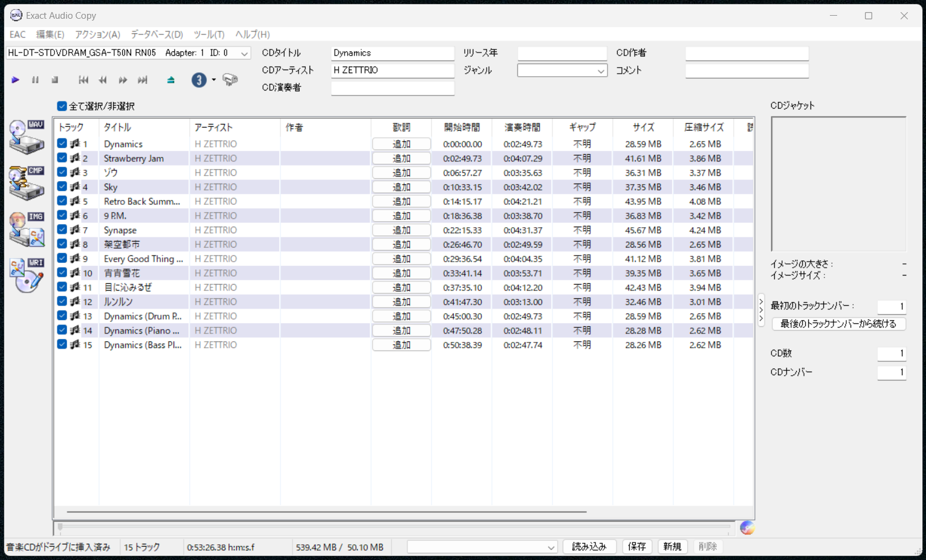Open the EAC menu
The image size is (926, 560).
18,34
